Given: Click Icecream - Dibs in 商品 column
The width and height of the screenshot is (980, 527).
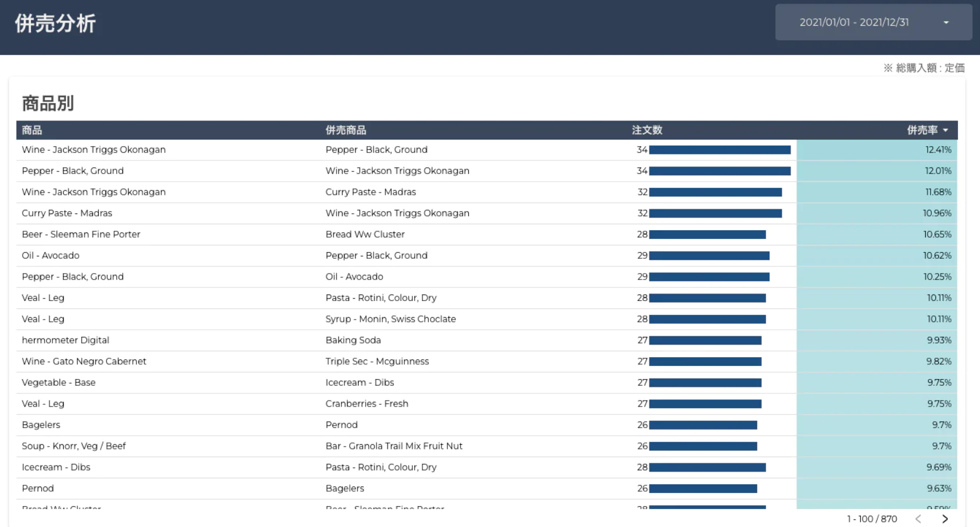Looking at the screenshot, I should pos(56,467).
